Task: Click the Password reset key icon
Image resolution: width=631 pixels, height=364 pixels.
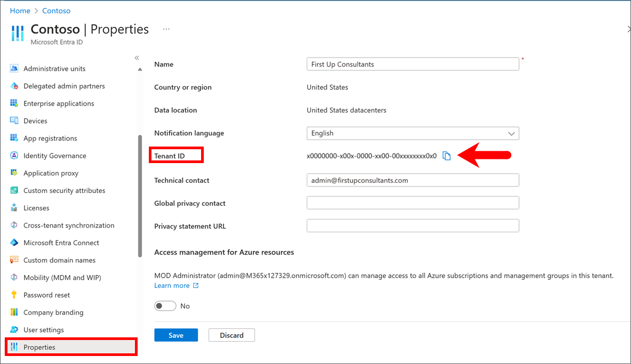Action: click(x=14, y=295)
